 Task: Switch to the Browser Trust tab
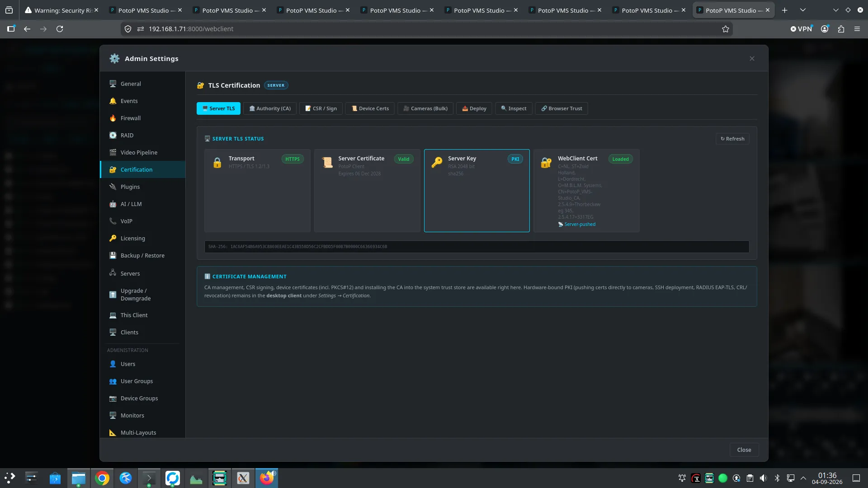(561, 108)
